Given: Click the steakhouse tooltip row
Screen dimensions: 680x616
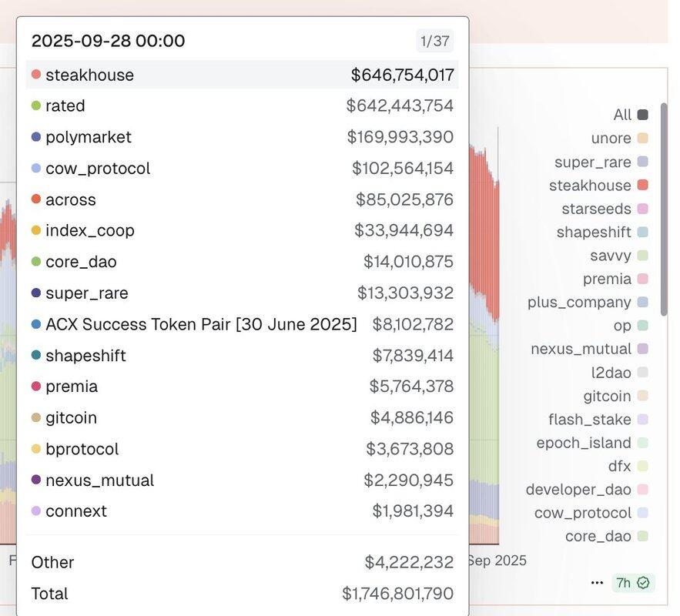Looking at the screenshot, I should point(243,75).
